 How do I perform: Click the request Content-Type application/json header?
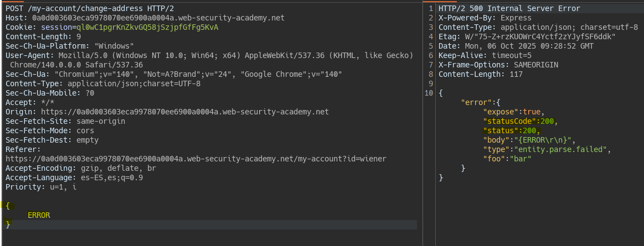pos(103,83)
